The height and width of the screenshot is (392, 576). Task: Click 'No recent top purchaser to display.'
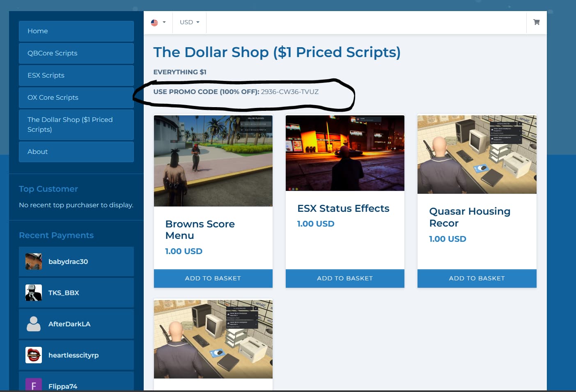(76, 205)
